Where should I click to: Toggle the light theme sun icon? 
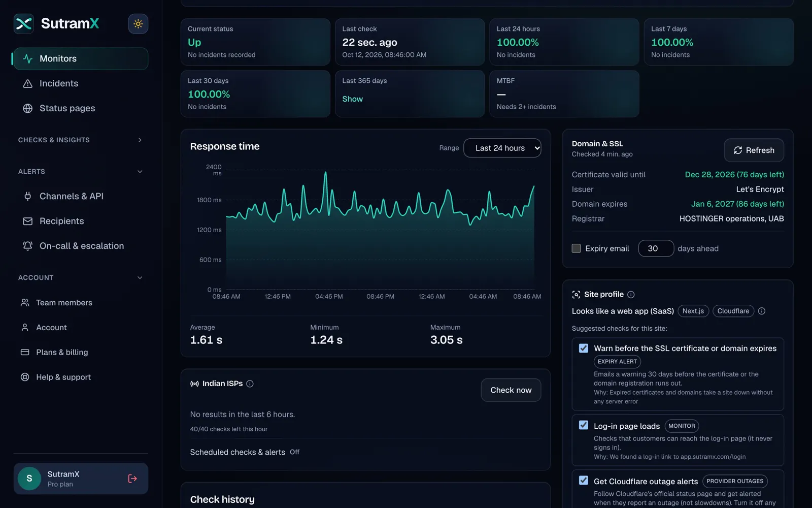click(138, 24)
